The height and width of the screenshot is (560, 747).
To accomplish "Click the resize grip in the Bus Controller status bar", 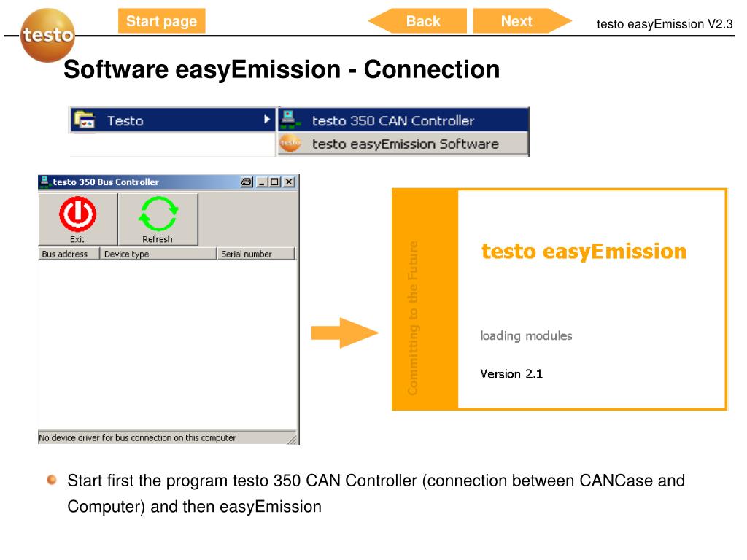I will [292, 439].
